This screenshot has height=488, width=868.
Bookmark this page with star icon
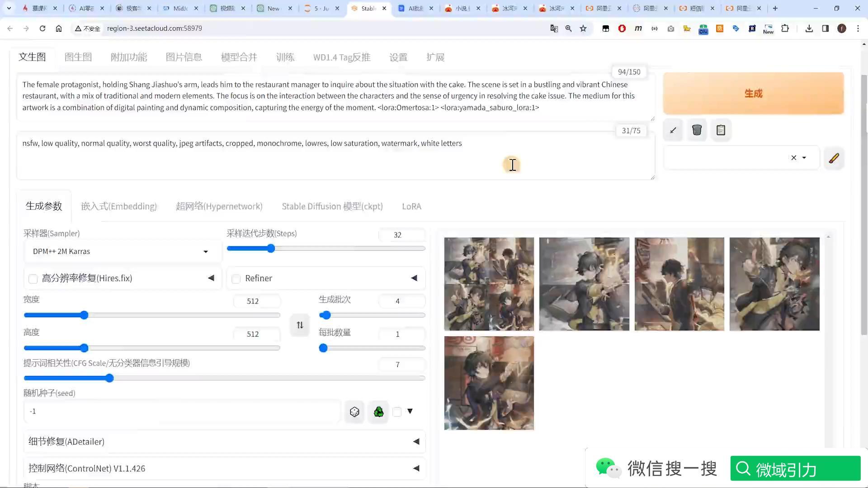(583, 28)
